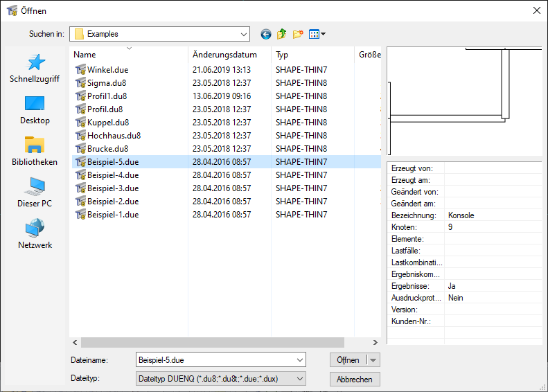The image size is (548, 392).
Task: Sort by the Größe column header
Action: click(x=369, y=55)
